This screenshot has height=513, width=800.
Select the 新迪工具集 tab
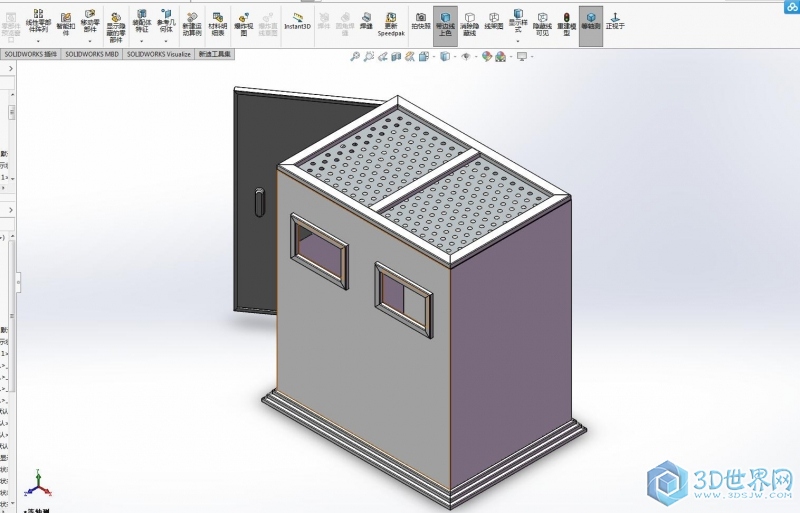pyautogui.click(x=215, y=54)
